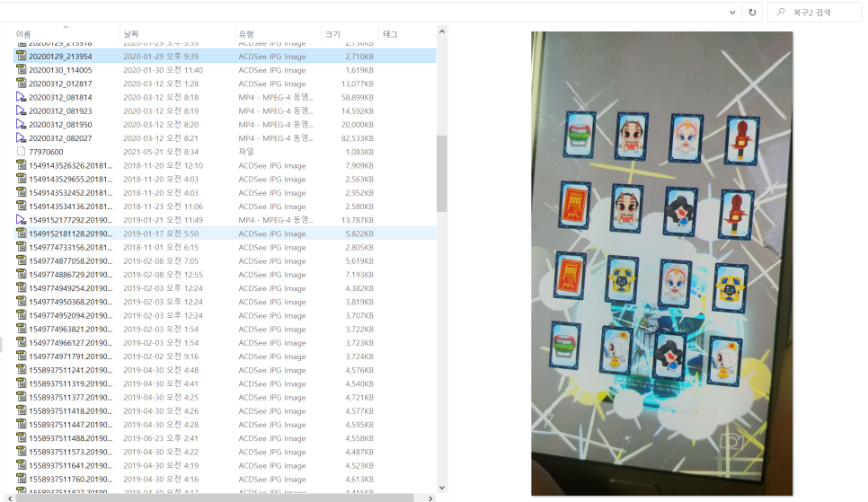Viewport: 868px width, 502px height.
Task: Click the file list scroll up arrow
Action: (442, 31)
